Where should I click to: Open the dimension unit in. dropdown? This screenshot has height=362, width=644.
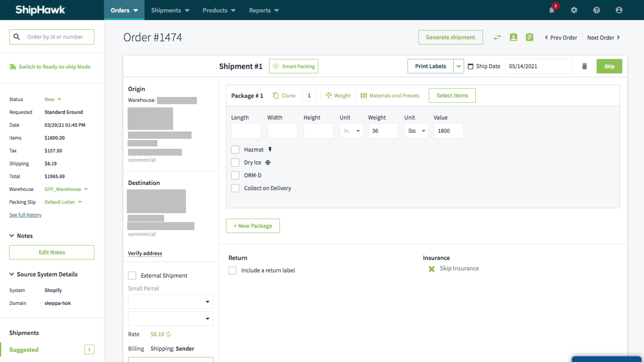(351, 131)
